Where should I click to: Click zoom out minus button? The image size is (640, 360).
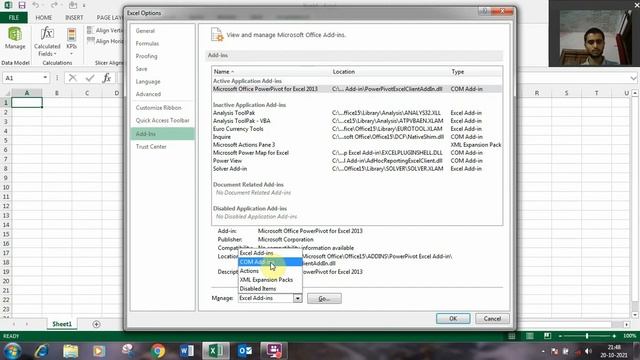(560, 336)
